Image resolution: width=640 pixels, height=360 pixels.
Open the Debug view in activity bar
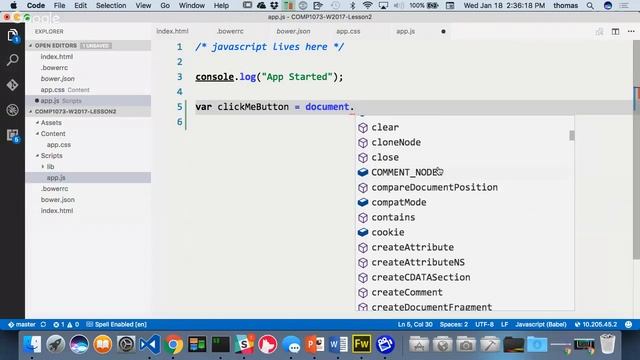pyautogui.click(x=12, y=110)
